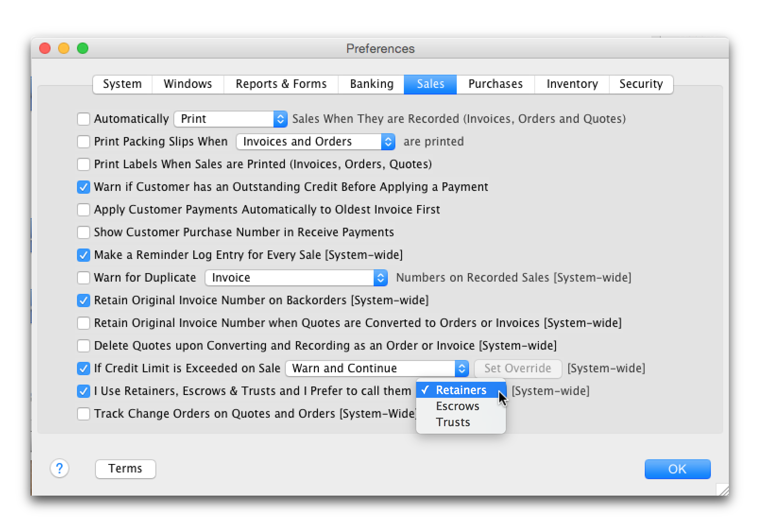Enable Print Packing Slips checkbox
Screen dimensions: 760x532
pyautogui.click(x=84, y=142)
